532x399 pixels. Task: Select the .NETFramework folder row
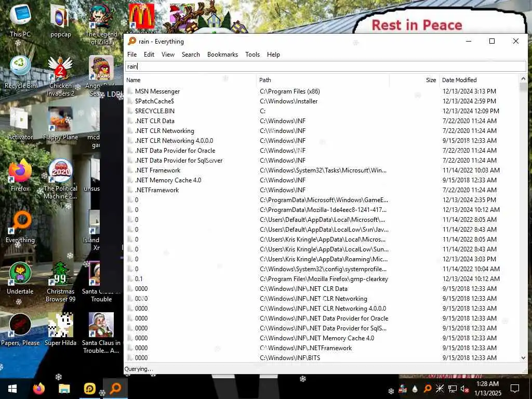pos(322,190)
